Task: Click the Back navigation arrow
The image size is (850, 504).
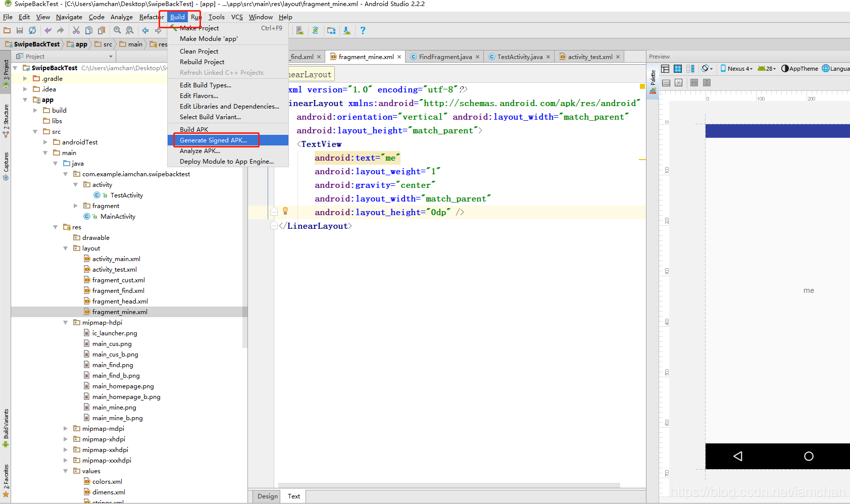Action: pos(145,30)
